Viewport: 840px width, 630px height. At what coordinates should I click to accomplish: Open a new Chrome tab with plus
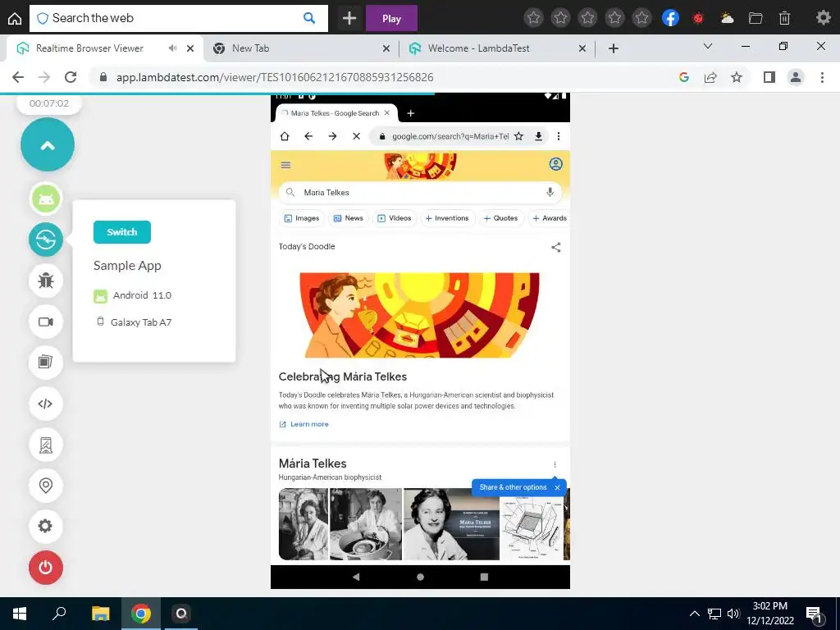click(x=614, y=48)
